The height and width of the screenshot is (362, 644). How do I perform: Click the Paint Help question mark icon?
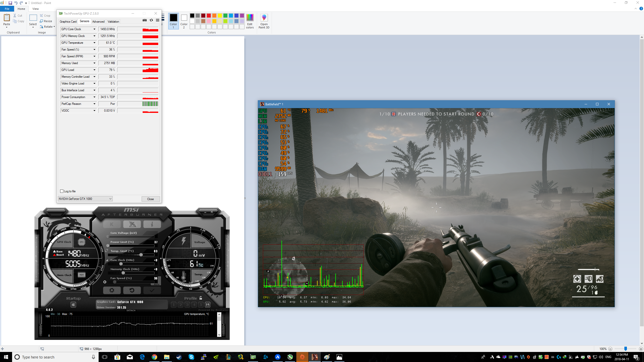[x=641, y=9]
